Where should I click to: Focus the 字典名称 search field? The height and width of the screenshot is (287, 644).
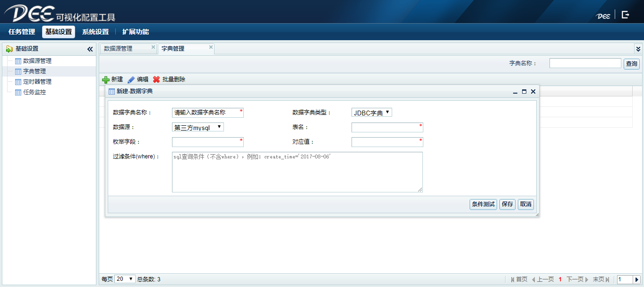coord(585,63)
